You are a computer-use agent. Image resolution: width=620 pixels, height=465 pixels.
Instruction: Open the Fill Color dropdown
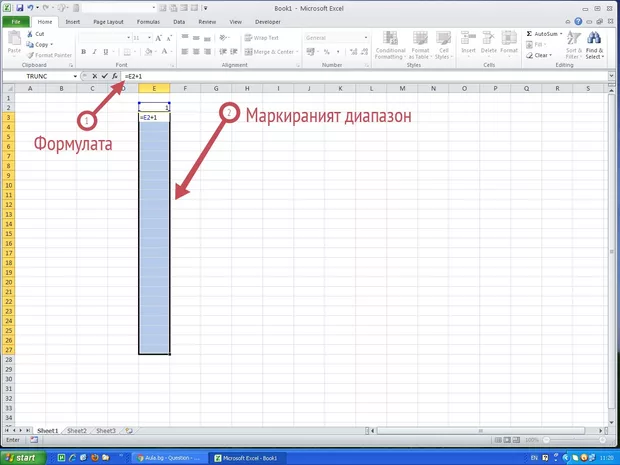[x=157, y=52]
